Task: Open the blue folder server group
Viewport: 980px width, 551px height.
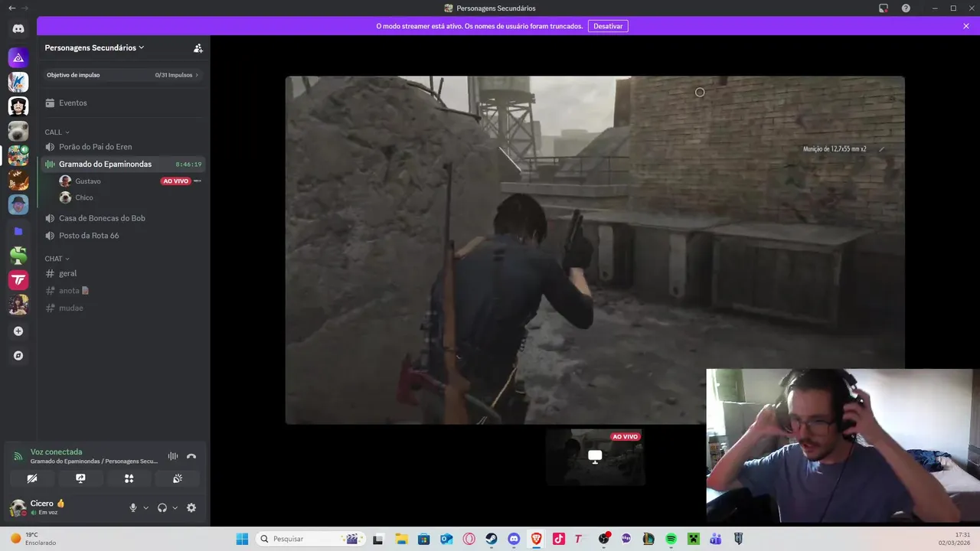Action: tap(18, 231)
